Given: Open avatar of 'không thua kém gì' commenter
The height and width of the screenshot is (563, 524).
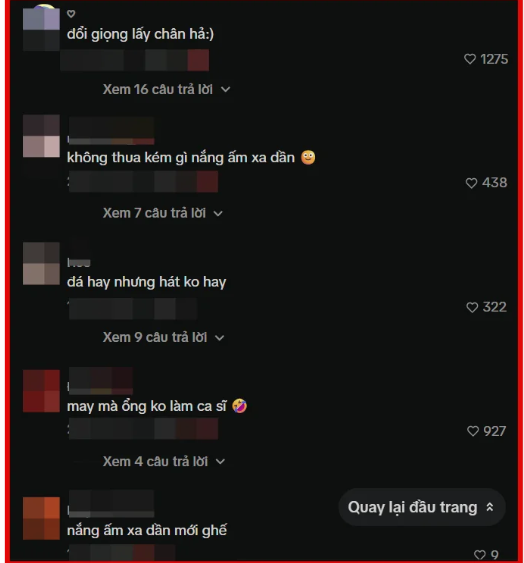Looking at the screenshot, I should coord(41,136).
